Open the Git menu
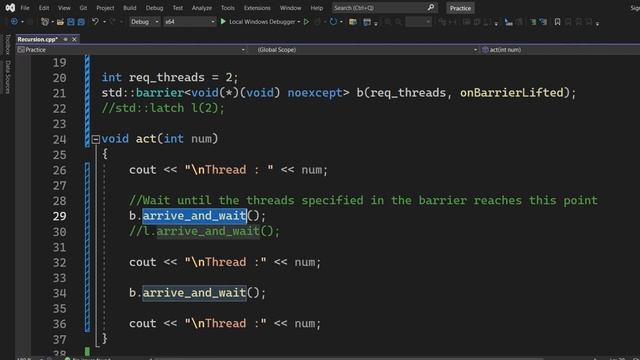This screenshot has height=360, width=640. point(83,8)
